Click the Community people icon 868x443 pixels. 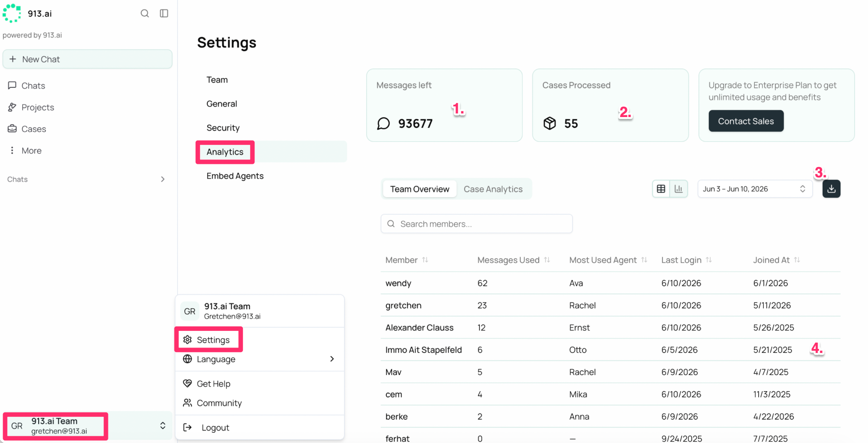tap(188, 402)
